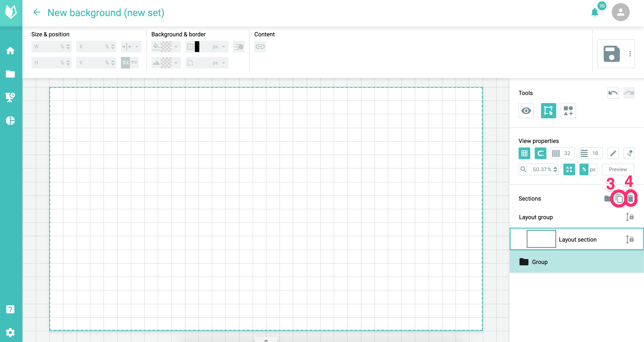Click the shadow effect icon
Image resolution: width=644 pixels, height=342 pixels.
pos(238,47)
